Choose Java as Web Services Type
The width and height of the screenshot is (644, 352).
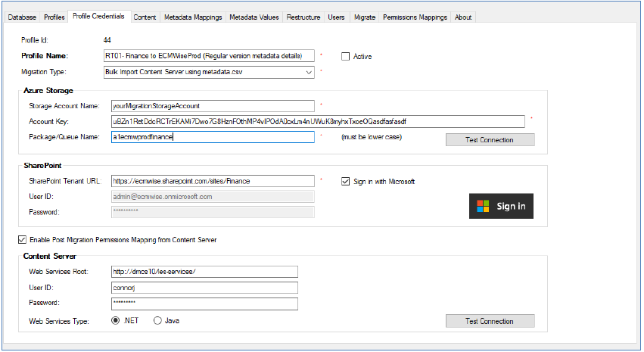[x=157, y=320]
